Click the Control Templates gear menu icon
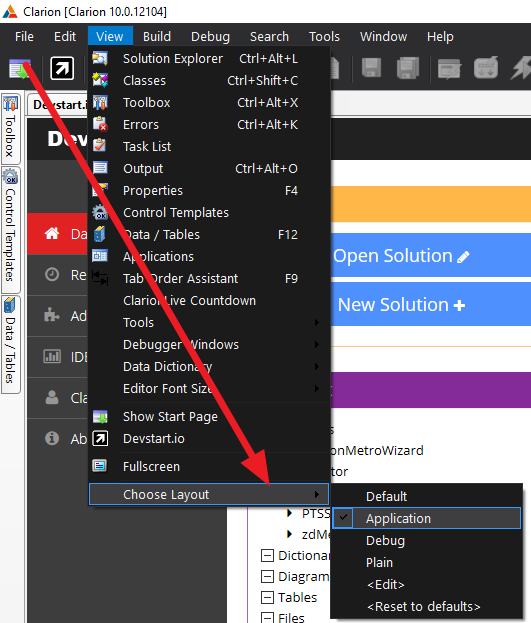The height and width of the screenshot is (623, 531). 100,213
